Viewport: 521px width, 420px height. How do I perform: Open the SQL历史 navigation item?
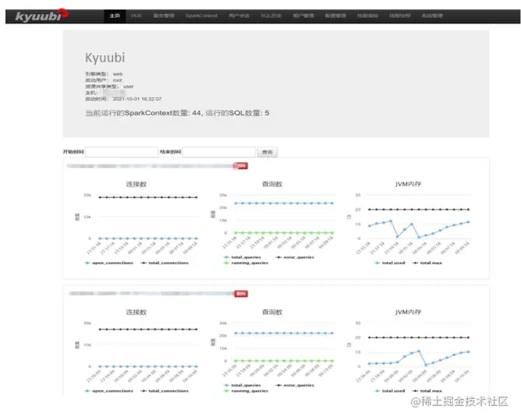pyautogui.click(x=271, y=16)
